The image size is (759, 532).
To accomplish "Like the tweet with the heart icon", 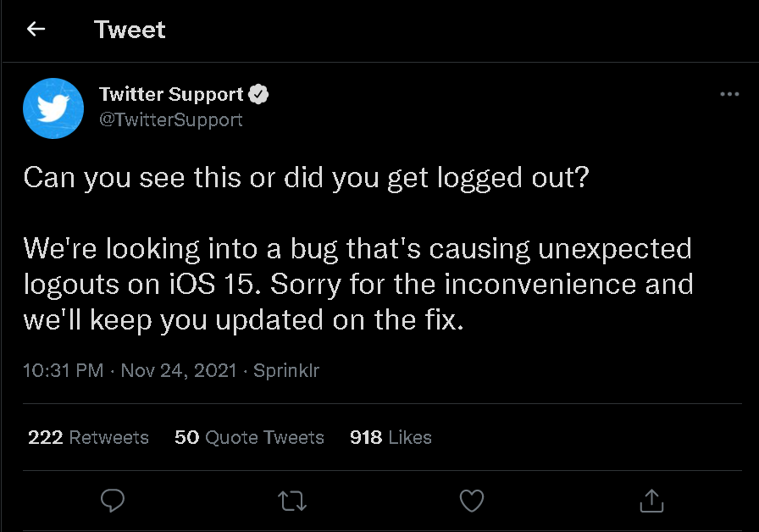I will coord(472,501).
